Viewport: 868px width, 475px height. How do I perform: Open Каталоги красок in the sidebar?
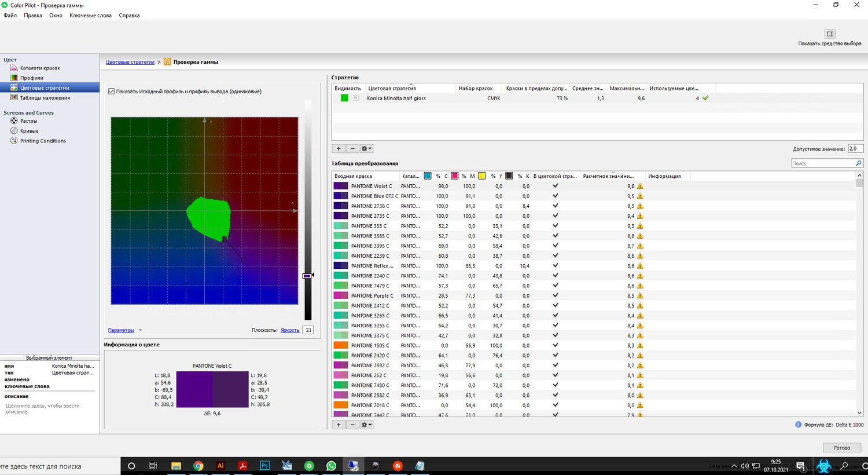[x=39, y=68]
